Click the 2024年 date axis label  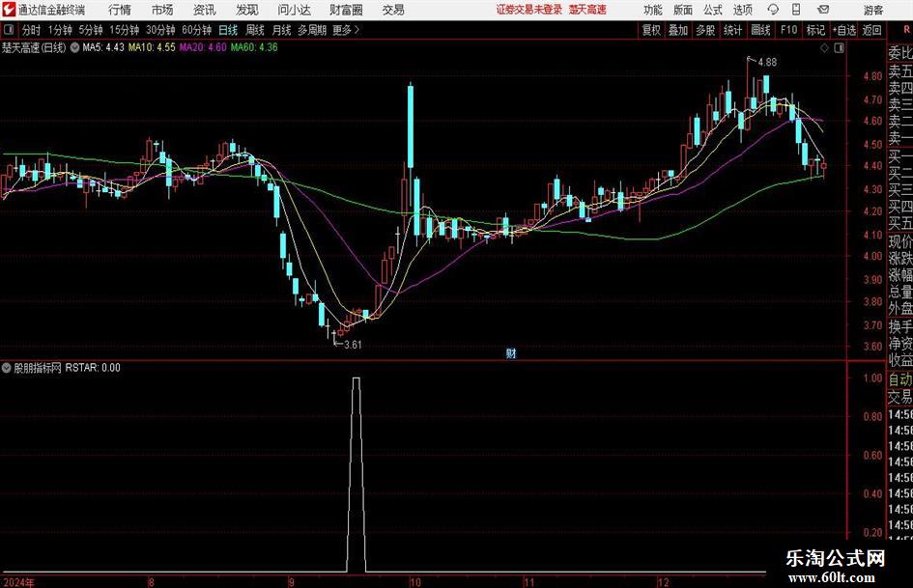coord(18,583)
